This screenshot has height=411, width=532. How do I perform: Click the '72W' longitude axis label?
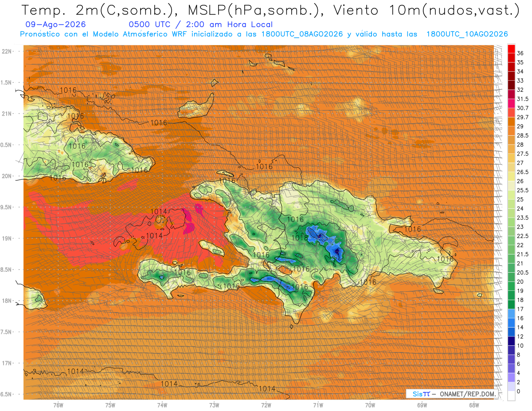pyautogui.click(x=266, y=405)
